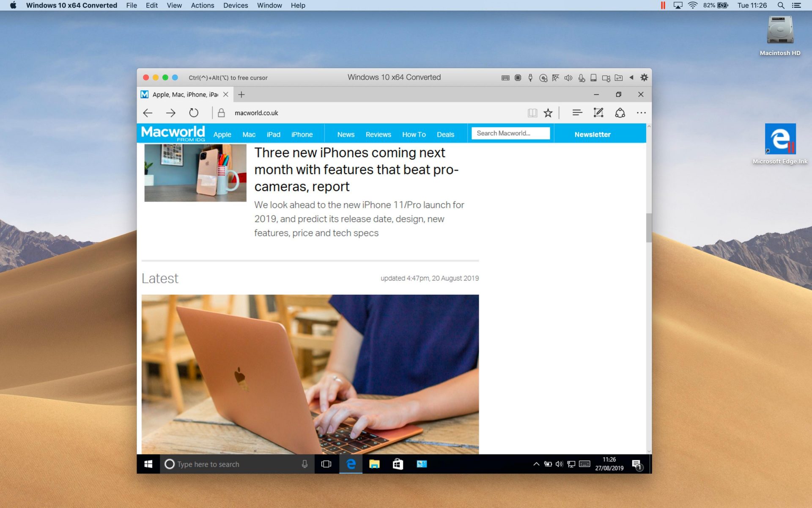Click the Add notes pen icon in Edge

pyautogui.click(x=598, y=113)
